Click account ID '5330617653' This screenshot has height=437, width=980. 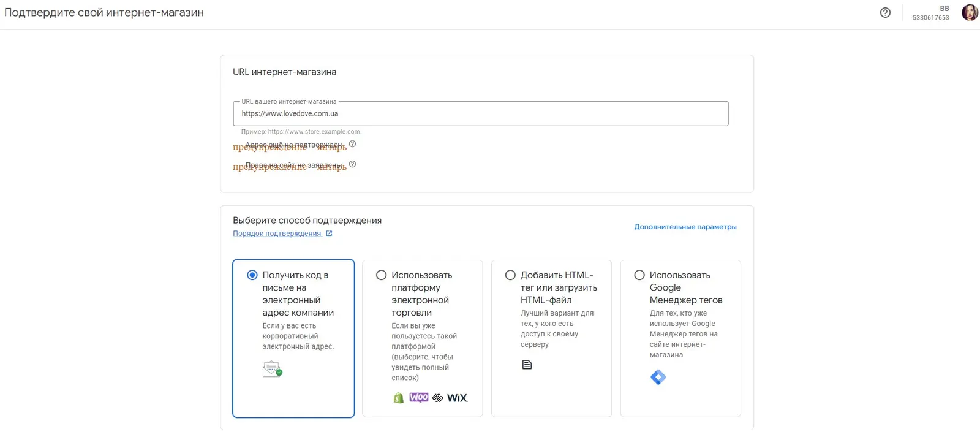pyautogui.click(x=931, y=18)
